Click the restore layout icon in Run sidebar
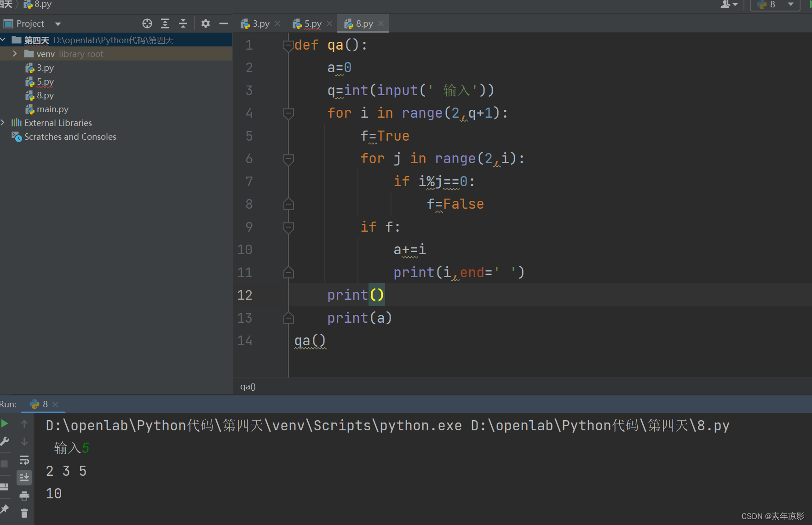This screenshot has width=812, height=525. pyautogui.click(x=4, y=486)
